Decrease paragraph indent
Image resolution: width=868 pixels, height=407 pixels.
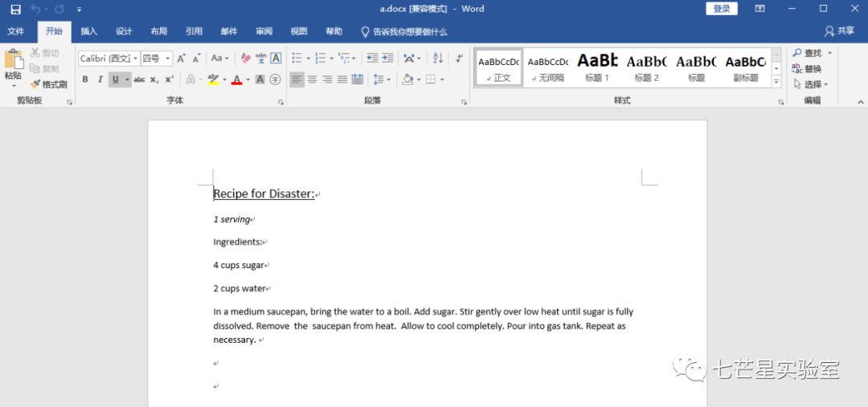(373, 58)
